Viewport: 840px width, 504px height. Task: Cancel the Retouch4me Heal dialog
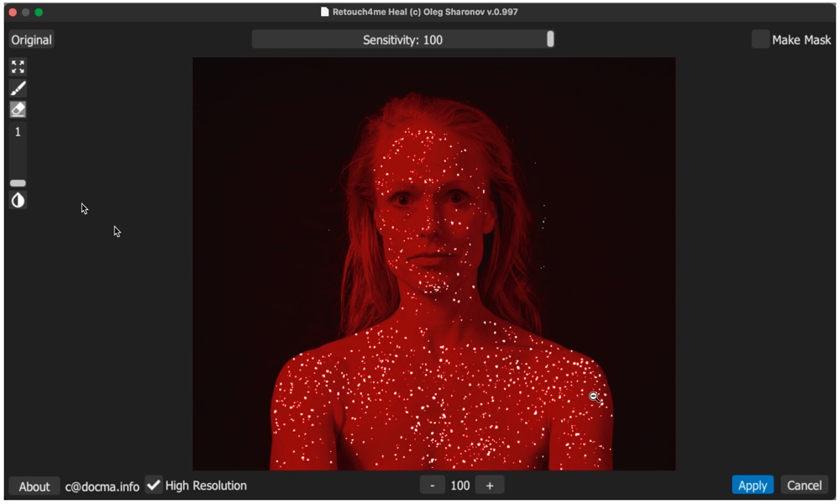coord(804,486)
